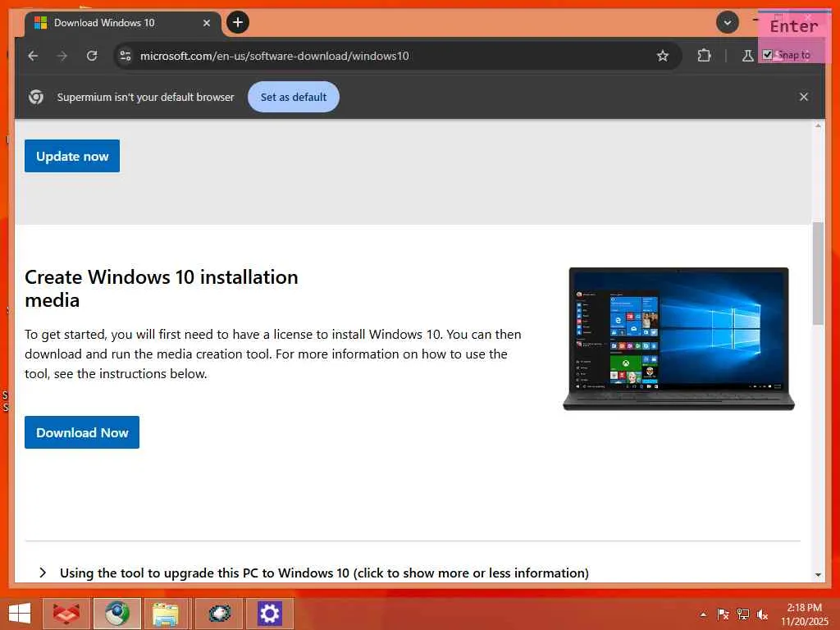Click the Microsoft favicon on the tab
The width and height of the screenshot is (840, 630).
click(x=41, y=22)
